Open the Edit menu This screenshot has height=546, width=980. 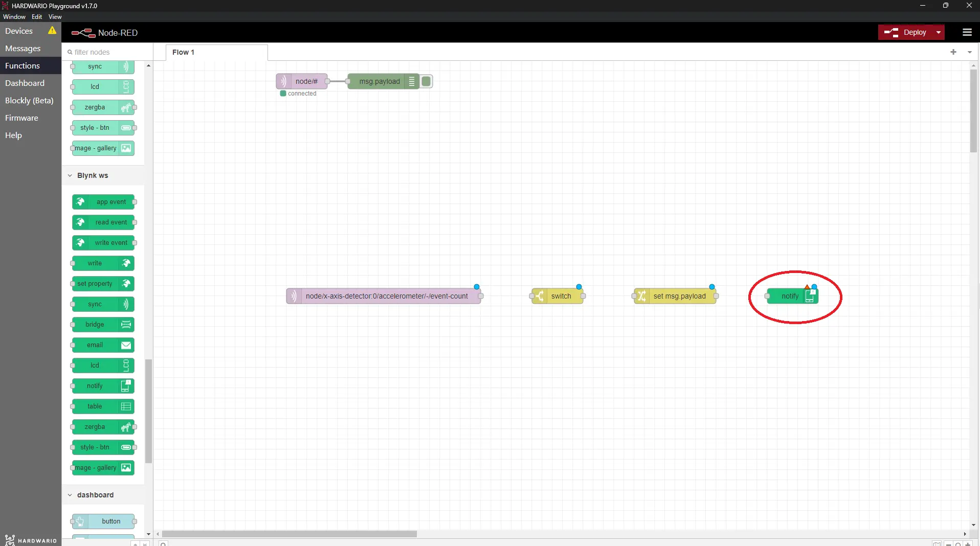[x=37, y=16]
